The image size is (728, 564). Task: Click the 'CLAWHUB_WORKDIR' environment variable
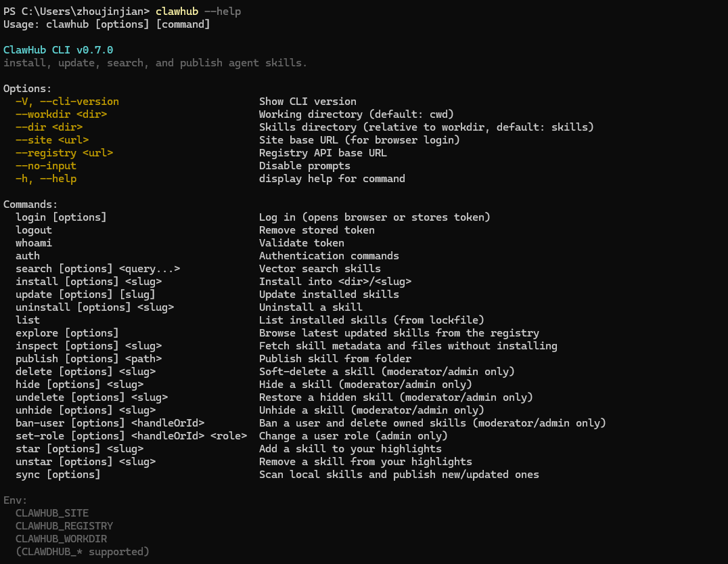coord(61,539)
